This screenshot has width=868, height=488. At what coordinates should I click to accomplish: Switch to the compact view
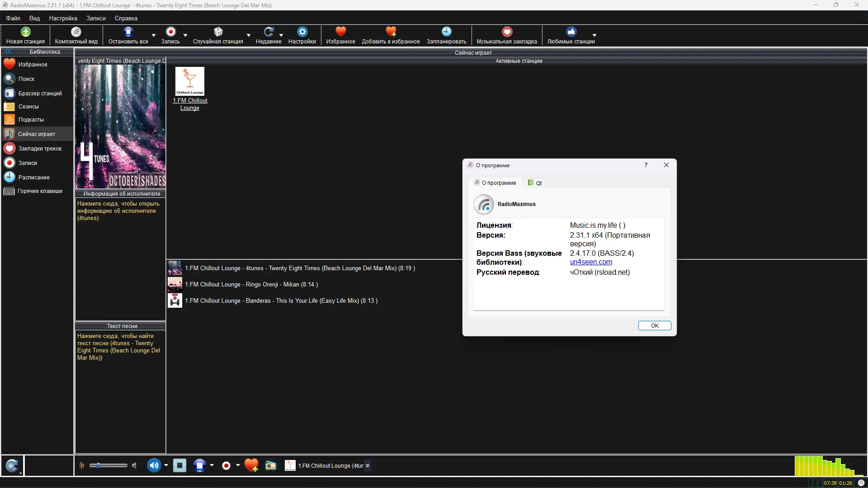76,32
